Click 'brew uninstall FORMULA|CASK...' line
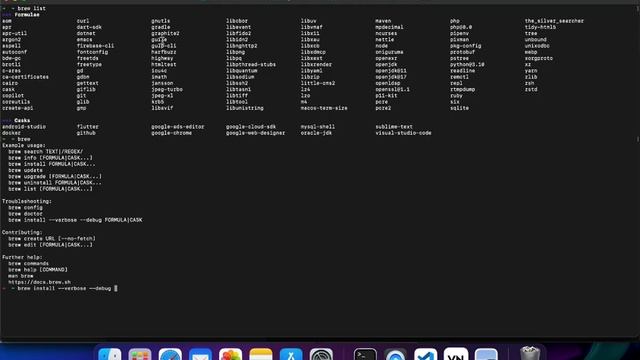This screenshot has width=640, height=360. click(55, 182)
